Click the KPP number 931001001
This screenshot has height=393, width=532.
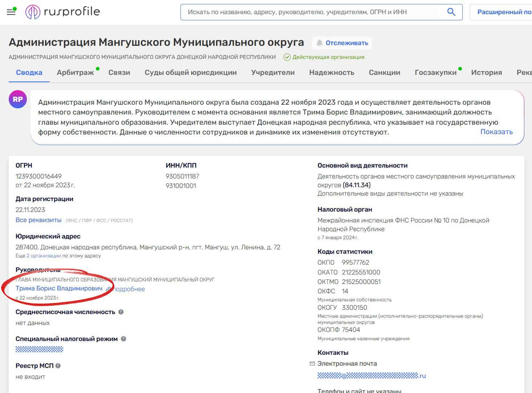(x=181, y=186)
